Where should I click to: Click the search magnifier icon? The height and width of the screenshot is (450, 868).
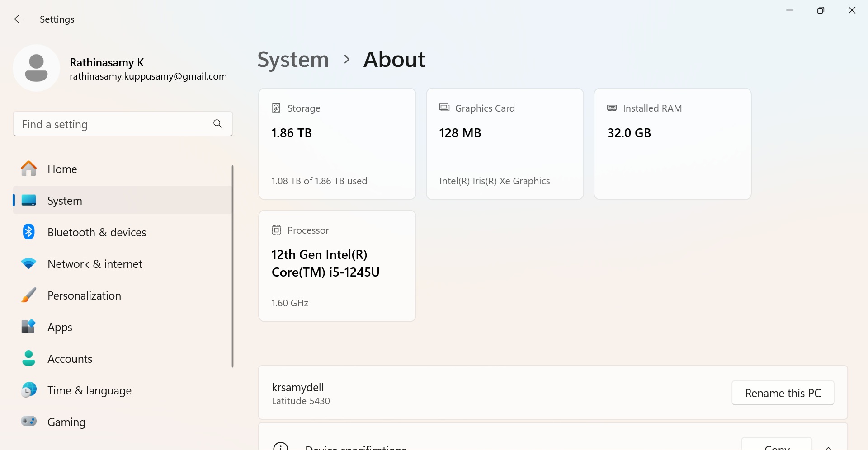pyautogui.click(x=217, y=124)
